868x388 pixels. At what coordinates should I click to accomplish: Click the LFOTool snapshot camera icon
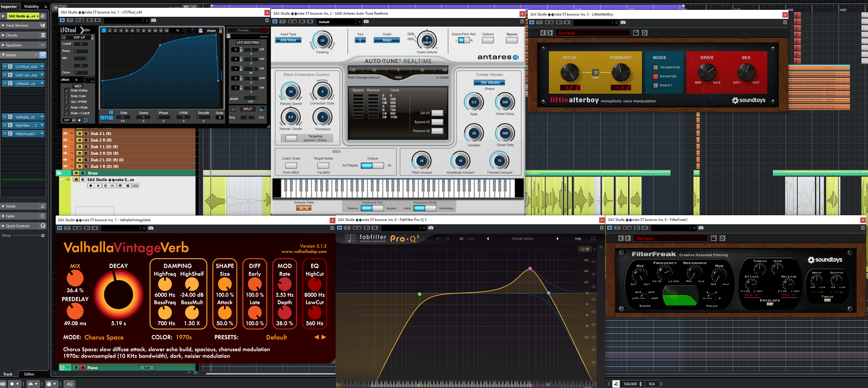pyautogui.click(x=154, y=21)
